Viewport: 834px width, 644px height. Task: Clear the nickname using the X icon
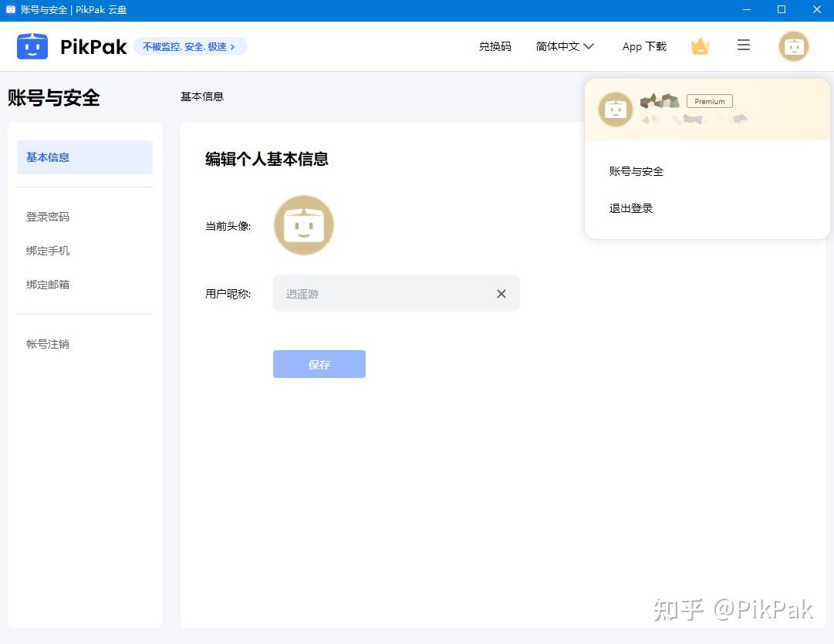[501, 293]
